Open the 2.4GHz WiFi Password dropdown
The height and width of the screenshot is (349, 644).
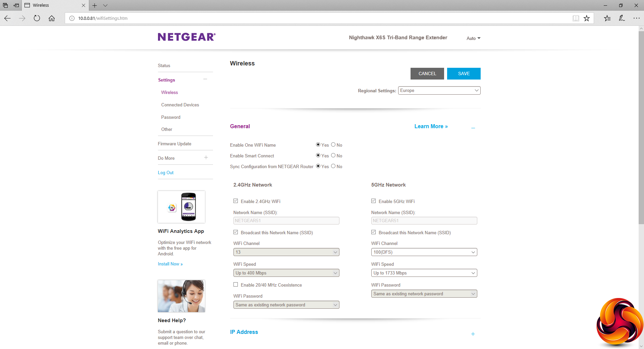[x=286, y=305]
